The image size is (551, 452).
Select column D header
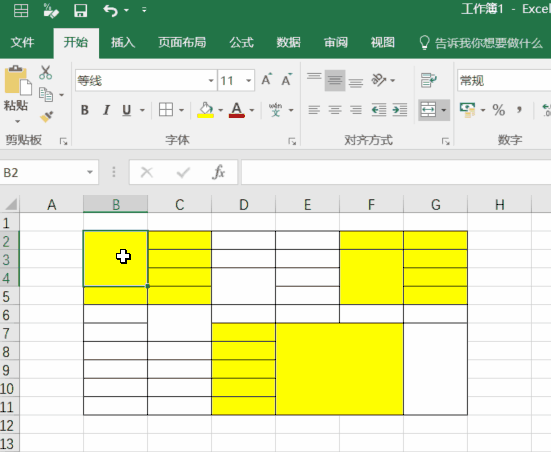point(244,204)
